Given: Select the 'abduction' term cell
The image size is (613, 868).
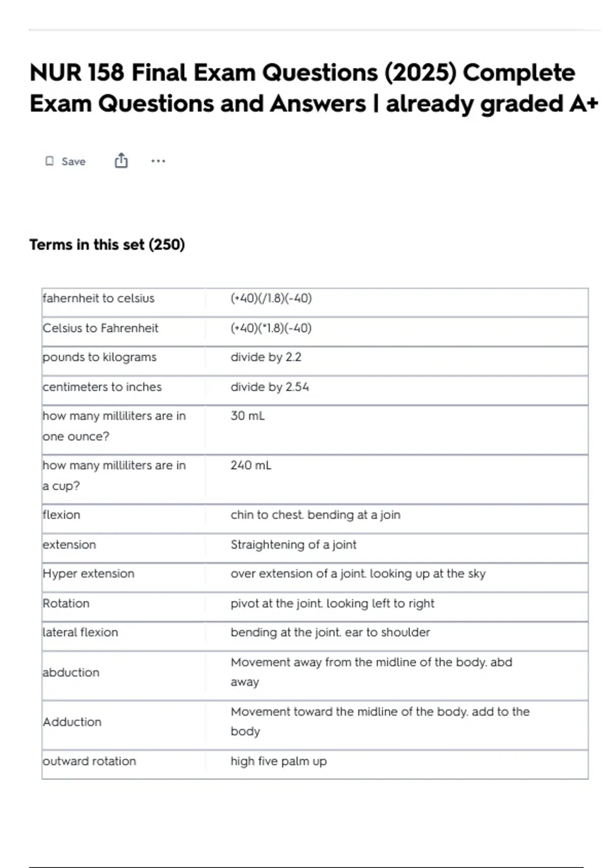Looking at the screenshot, I should click(71, 672).
